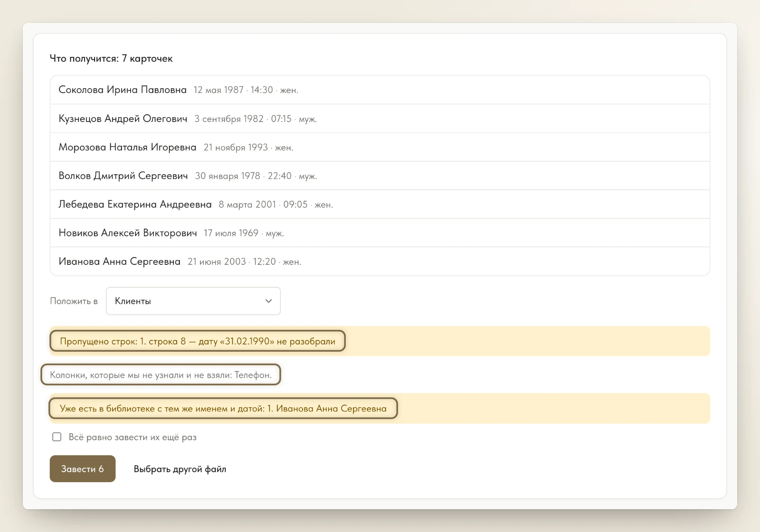Select the row 'Морозова Наталья Игоревна'
Viewport: 760px width, 532px height.
[x=380, y=147]
